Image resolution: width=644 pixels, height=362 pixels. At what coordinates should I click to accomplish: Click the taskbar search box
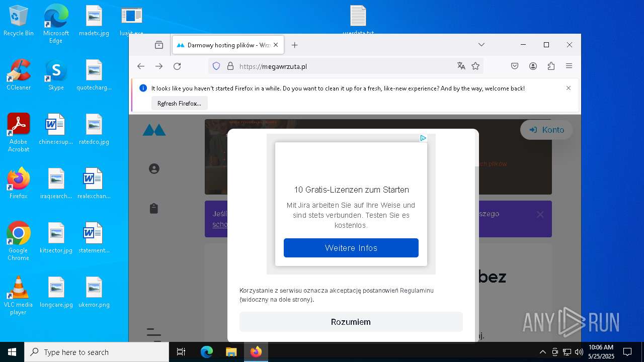97,352
